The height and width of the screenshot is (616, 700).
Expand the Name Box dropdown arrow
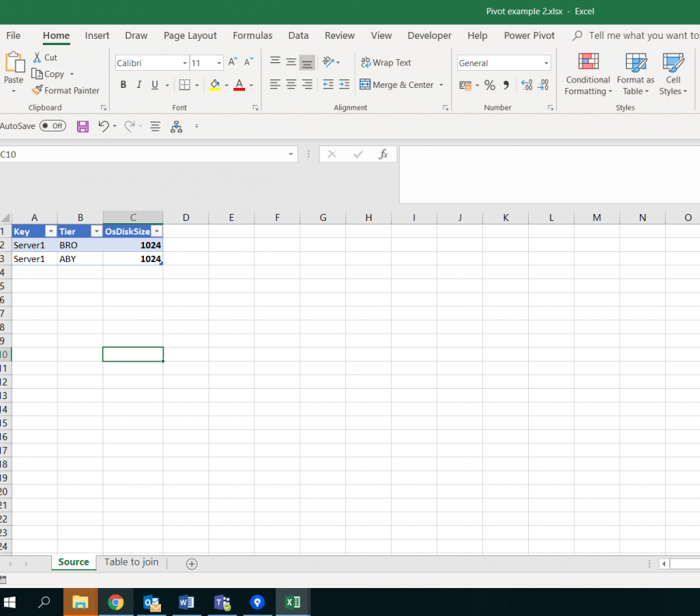[x=291, y=155]
